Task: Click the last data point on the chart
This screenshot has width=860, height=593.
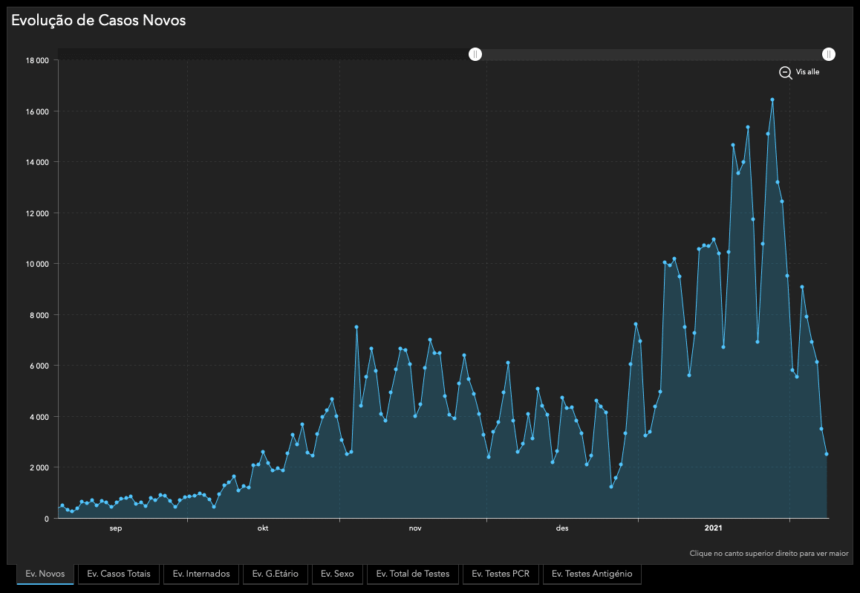Action: pyautogui.click(x=827, y=454)
